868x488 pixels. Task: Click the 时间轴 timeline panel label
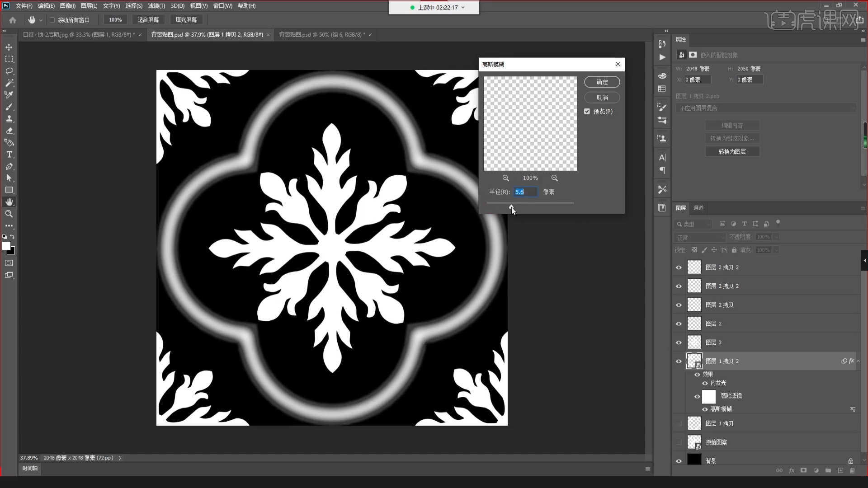point(30,468)
